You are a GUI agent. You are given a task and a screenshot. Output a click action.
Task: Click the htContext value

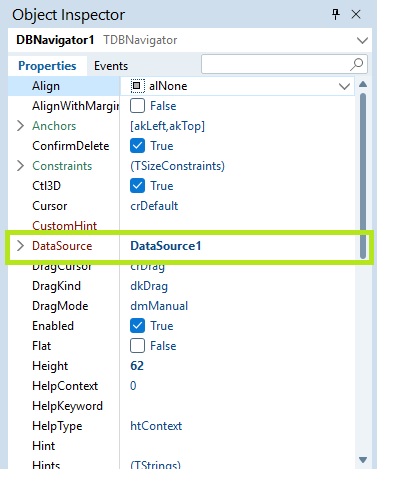pyautogui.click(x=156, y=426)
